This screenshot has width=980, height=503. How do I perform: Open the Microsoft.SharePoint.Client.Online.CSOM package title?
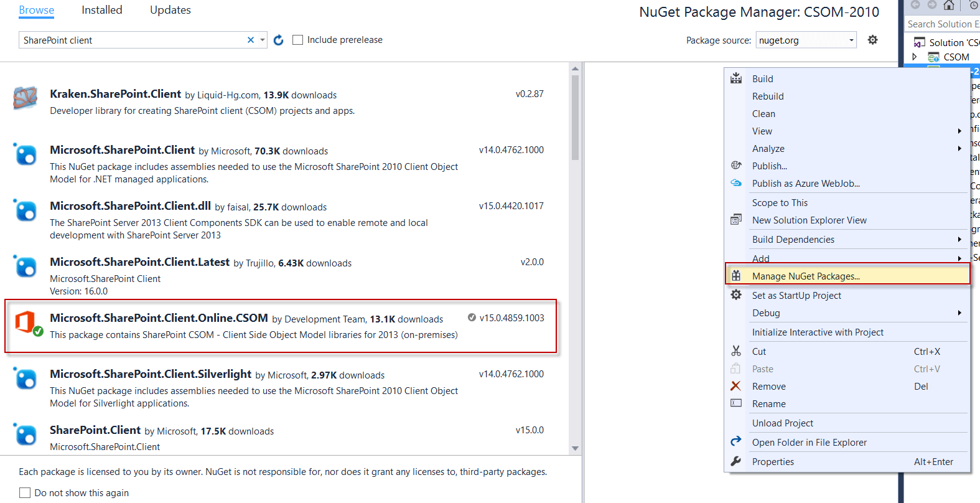coord(159,318)
